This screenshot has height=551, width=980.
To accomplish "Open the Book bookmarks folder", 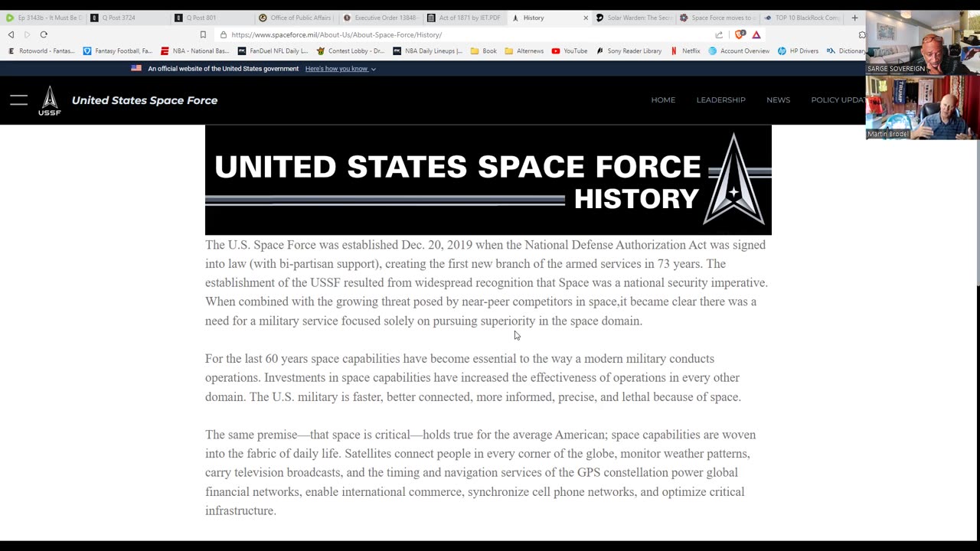I will point(483,51).
